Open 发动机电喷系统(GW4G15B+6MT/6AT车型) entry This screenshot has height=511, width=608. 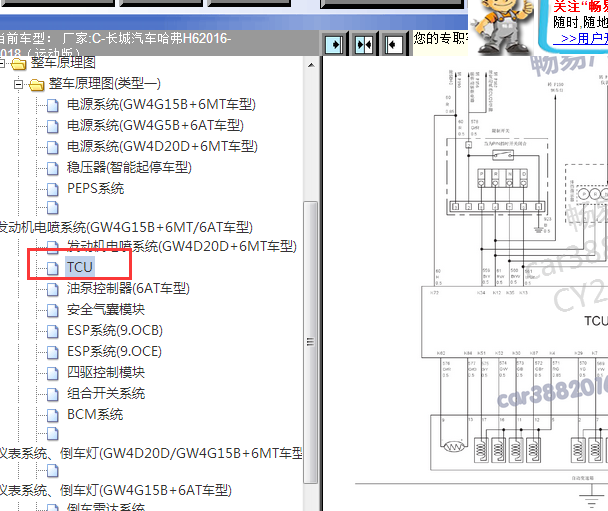[x=125, y=227]
